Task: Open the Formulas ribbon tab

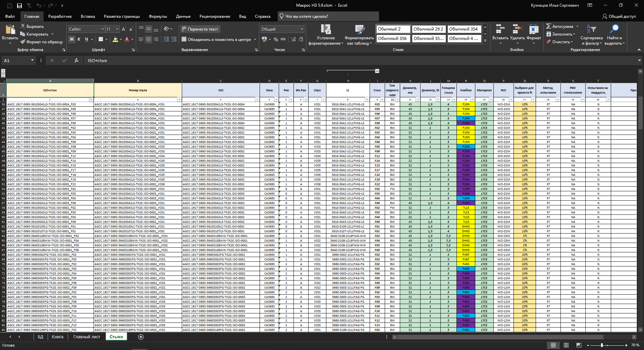Action: tap(158, 16)
